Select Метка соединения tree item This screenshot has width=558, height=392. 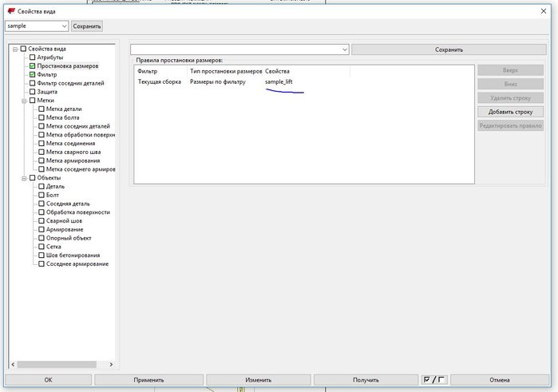pyautogui.click(x=70, y=144)
